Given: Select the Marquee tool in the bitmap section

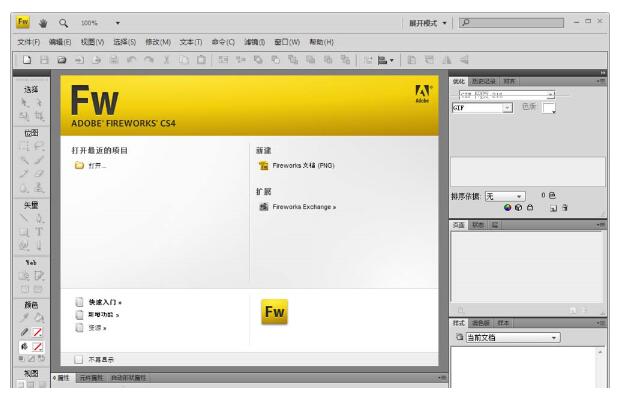Looking at the screenshot, I should [24, 146].
